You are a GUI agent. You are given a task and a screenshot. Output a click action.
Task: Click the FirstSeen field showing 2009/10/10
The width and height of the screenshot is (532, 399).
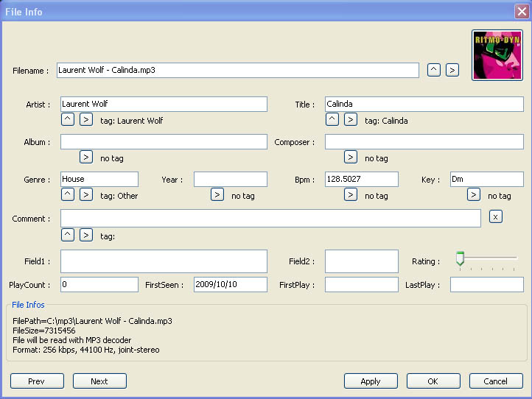(x=231, y=284)
